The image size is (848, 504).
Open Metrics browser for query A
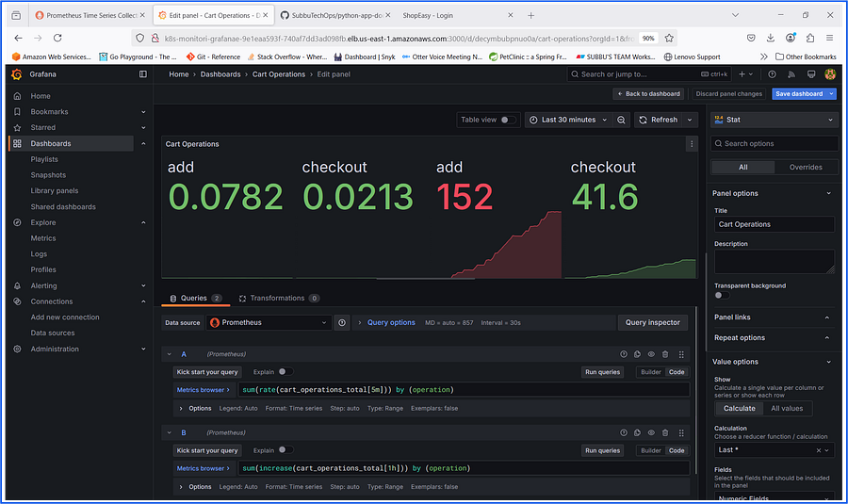tap(203, 390)
